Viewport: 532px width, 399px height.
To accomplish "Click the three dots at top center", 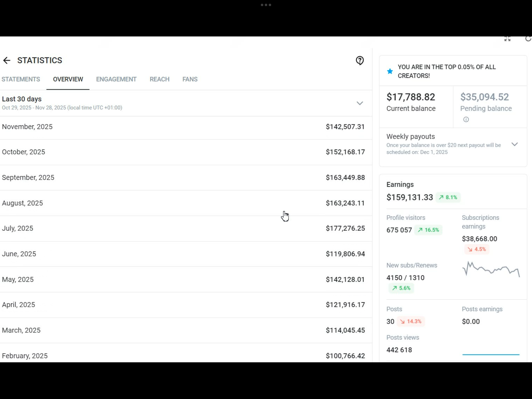I will coord(266,5).
